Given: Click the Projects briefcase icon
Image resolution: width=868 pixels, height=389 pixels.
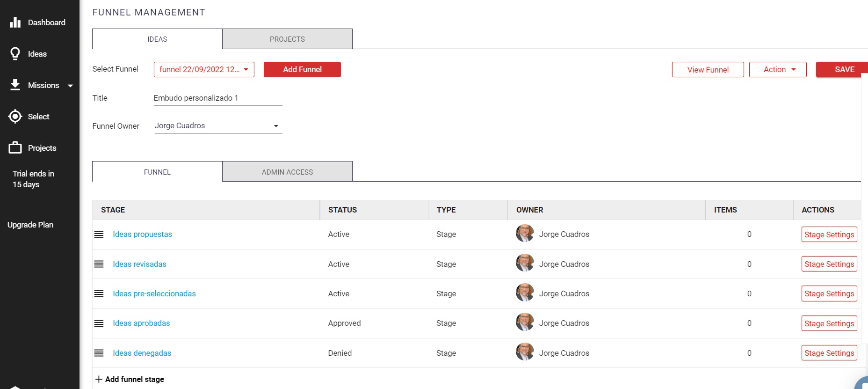Looking at the screenshot, I should (x=15, y=148).
